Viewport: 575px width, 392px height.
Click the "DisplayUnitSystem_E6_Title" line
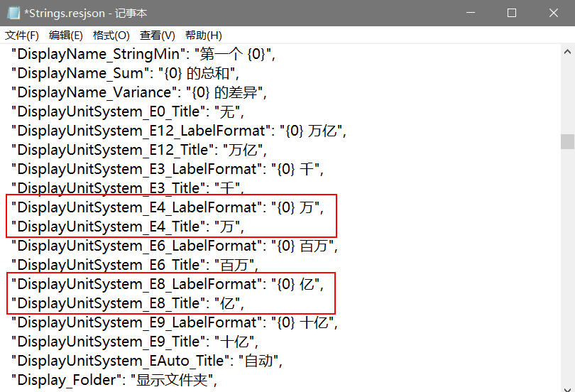(135, 265)
